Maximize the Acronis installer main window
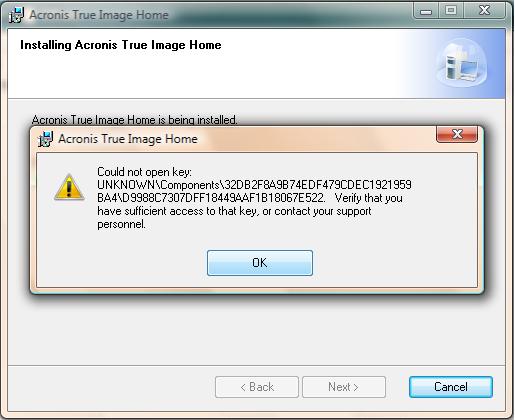The height and width of the screenshot is (420, 515). coord(451,11)
